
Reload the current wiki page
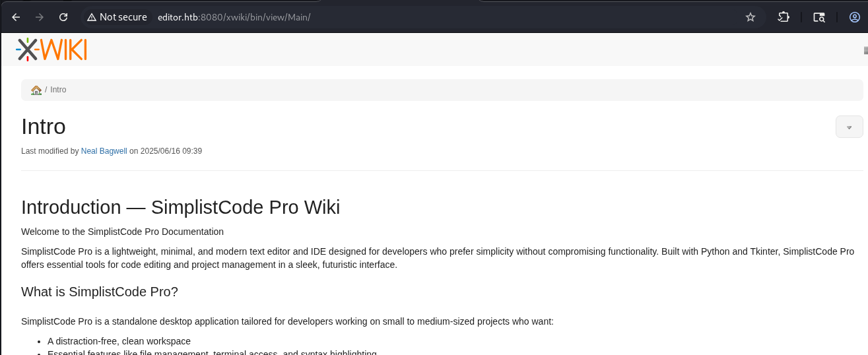pyautogui.click(x=63, y=17)
